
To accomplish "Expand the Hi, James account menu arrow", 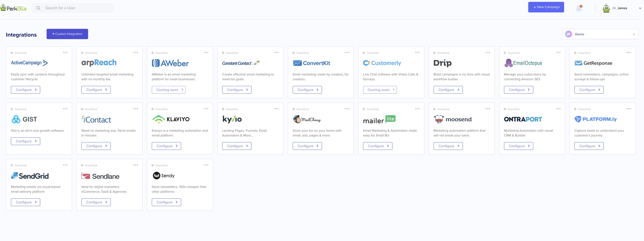I will [x=640, y=8].
